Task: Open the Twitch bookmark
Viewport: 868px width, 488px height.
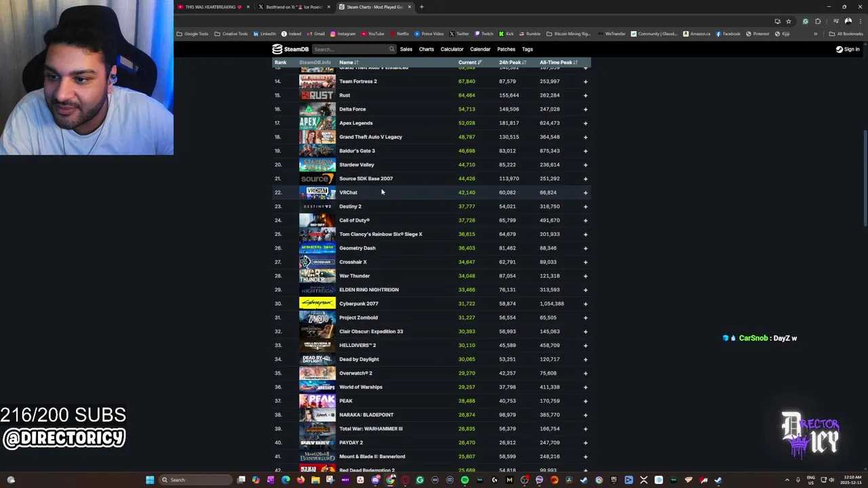Action: click(484, 34)
